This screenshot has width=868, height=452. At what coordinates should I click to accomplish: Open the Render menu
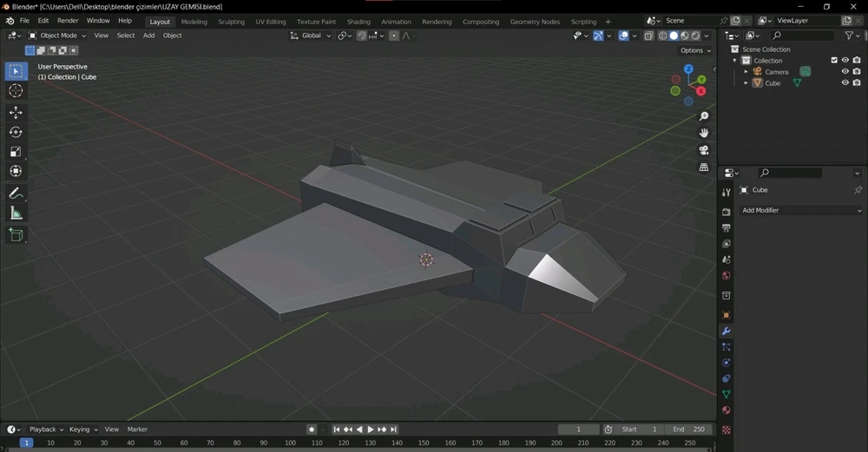[68, 21]
